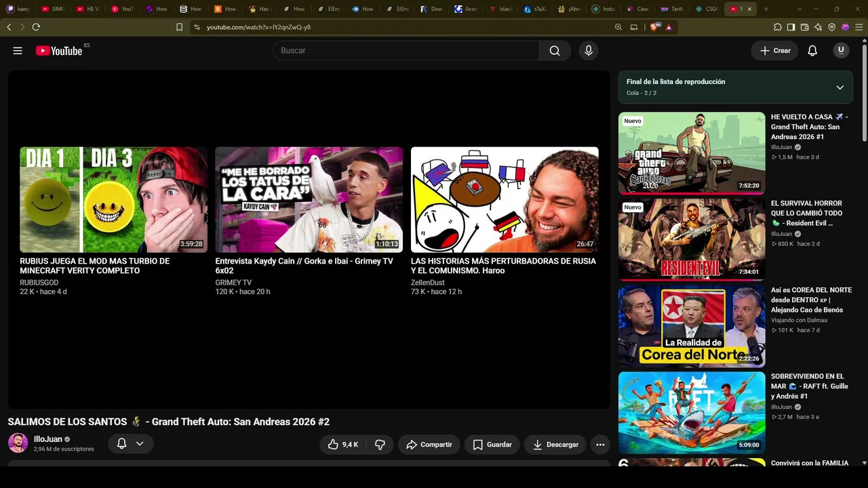Like the video (9,4 K thumbs up)
The height and width of the screenshot is (488, 868).
tap(343, 445)
